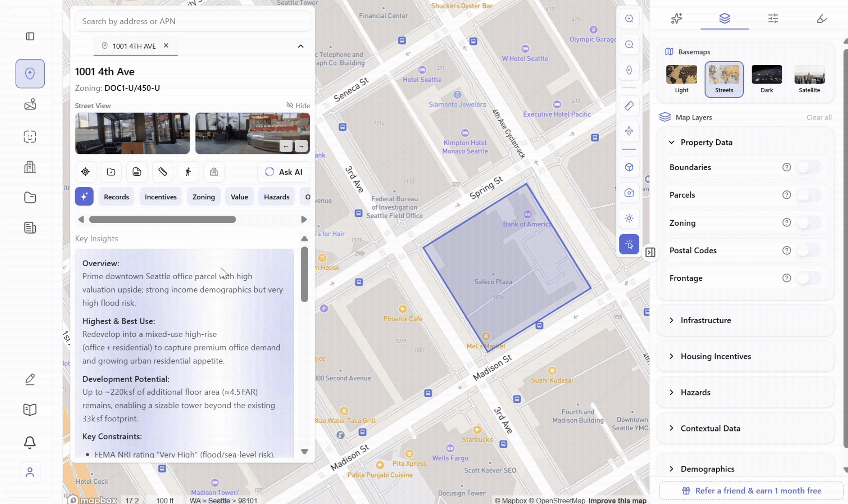Screen dimensions: 848x504
Task: Open the Zoning tab in property panel
Action: tap(203, 197)
